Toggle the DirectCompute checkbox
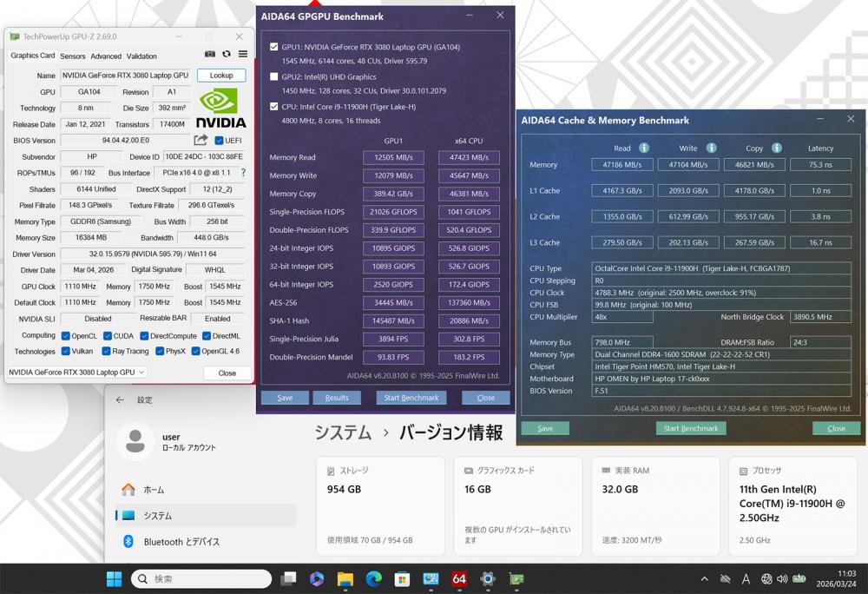The height and width of the screenshot is (594, 868). tap(144, 336)
